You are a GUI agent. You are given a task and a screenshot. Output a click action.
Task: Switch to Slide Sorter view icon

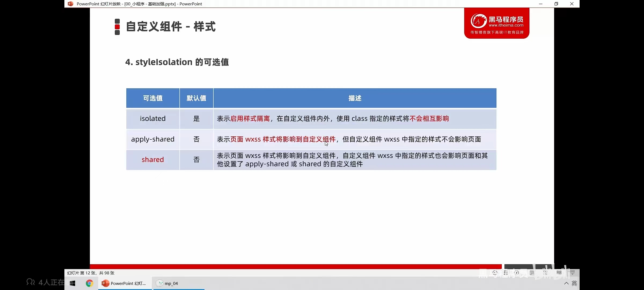546,273
